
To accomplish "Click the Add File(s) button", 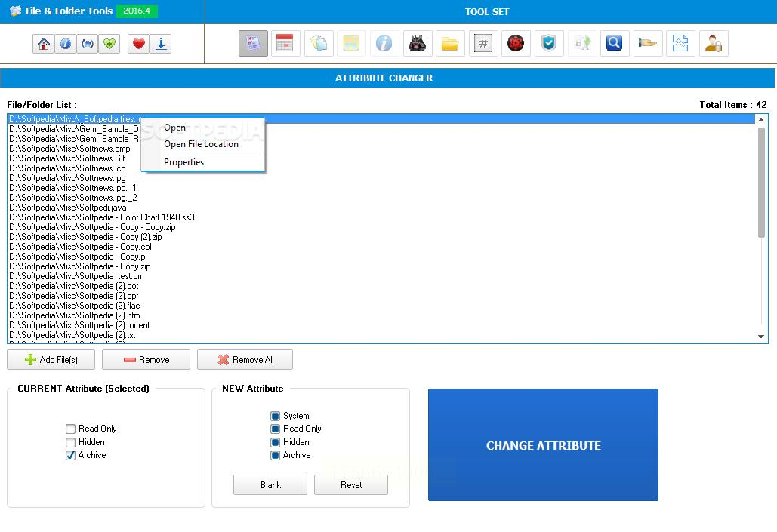I will pos(51,360).
